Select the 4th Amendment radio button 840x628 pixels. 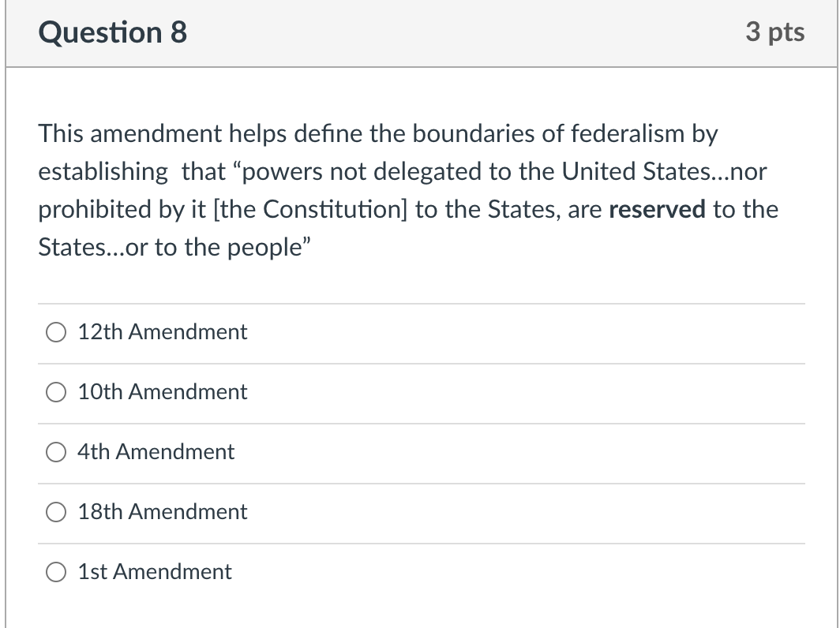click(x=55, y=452)
